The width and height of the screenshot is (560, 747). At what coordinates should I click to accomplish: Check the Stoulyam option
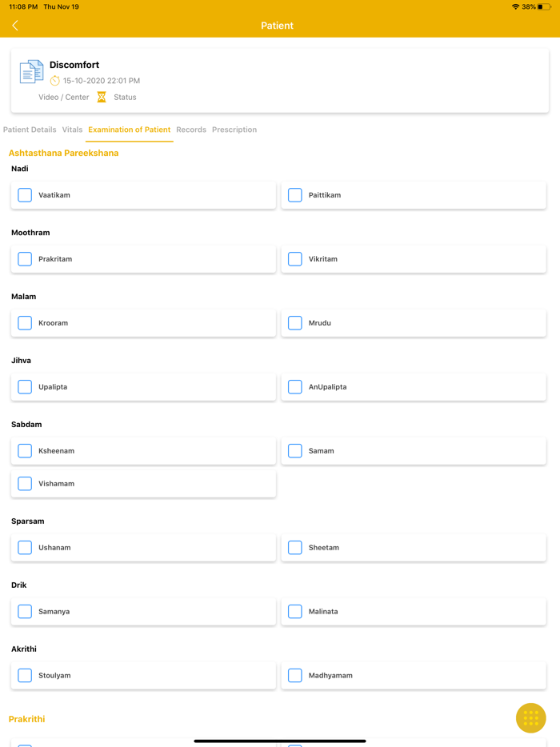[25, 676]
